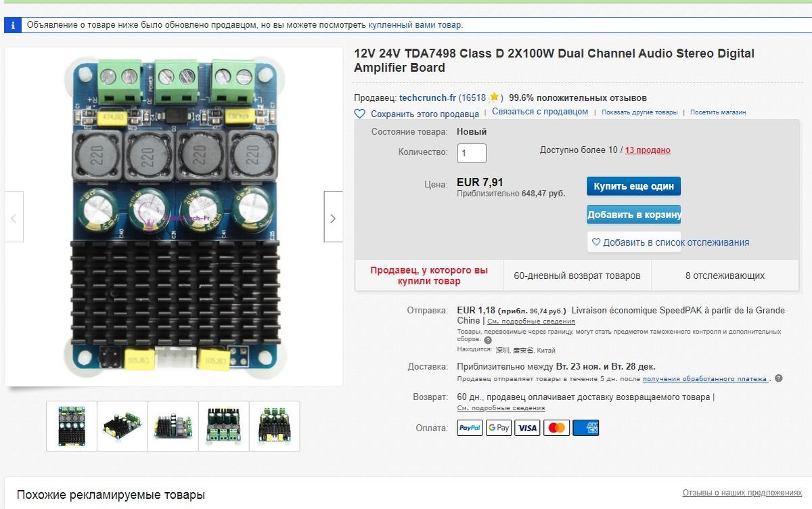This screenshot has width=812, height=509.
Task: Click the quantity input field
Action: [x=472, y=153]
